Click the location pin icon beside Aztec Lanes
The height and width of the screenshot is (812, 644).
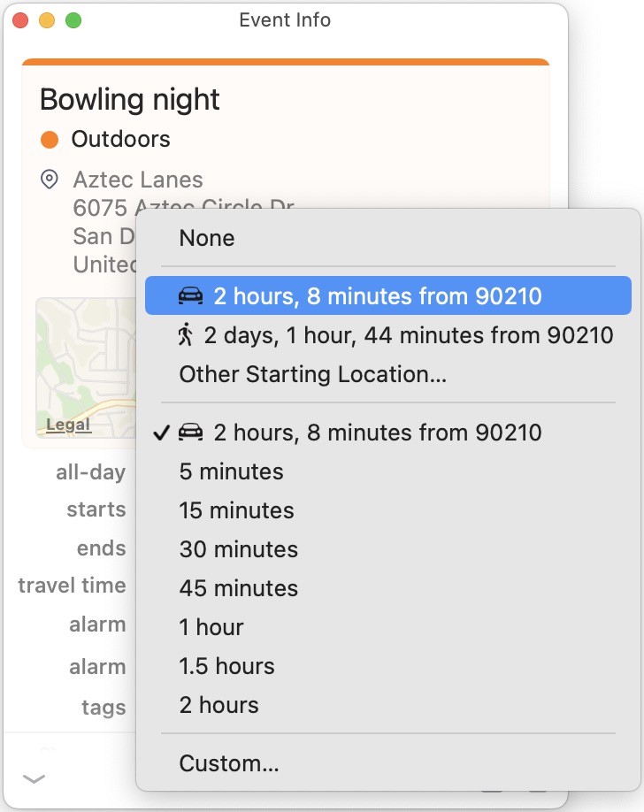(50, 180)
